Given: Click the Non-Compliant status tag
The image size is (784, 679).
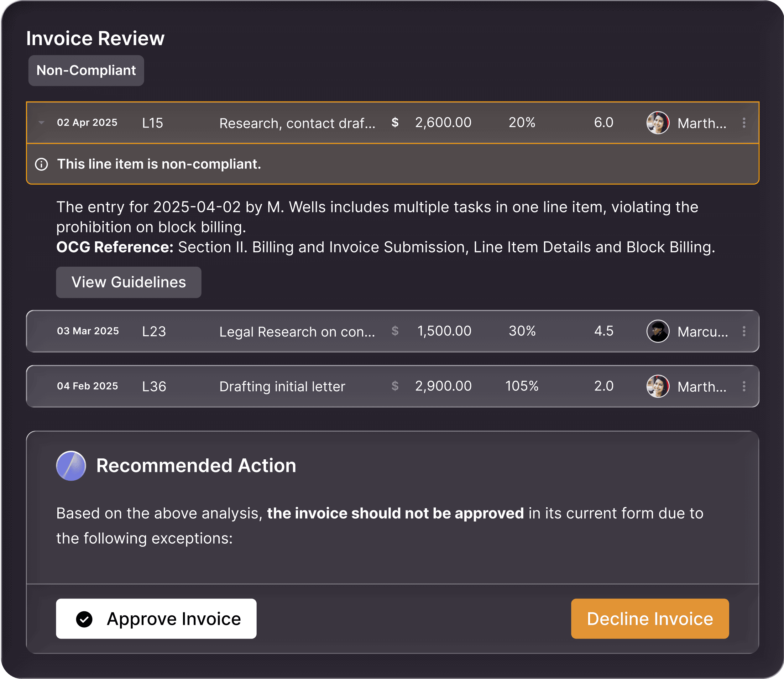Looking at the screenshot, I should [x=86, y=71].
